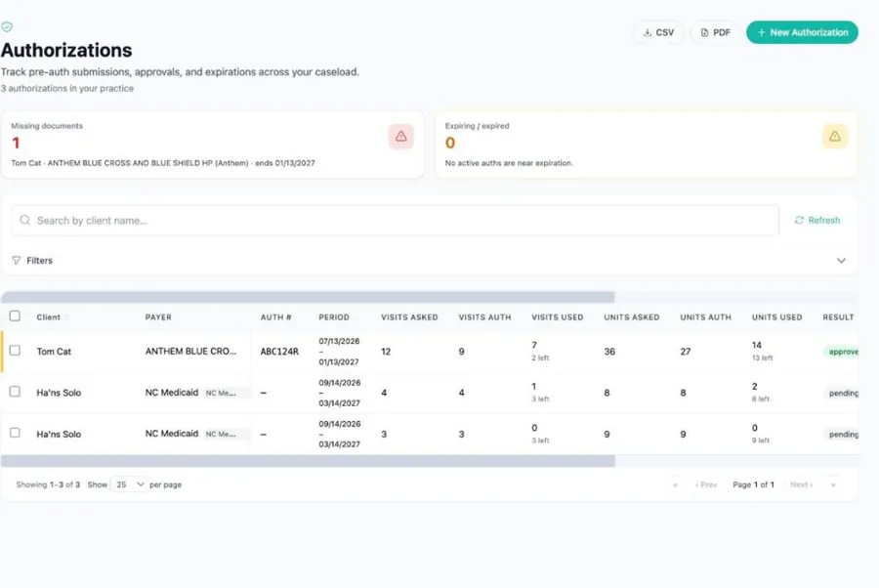Click the PAYER column header

tap(158, 317)
